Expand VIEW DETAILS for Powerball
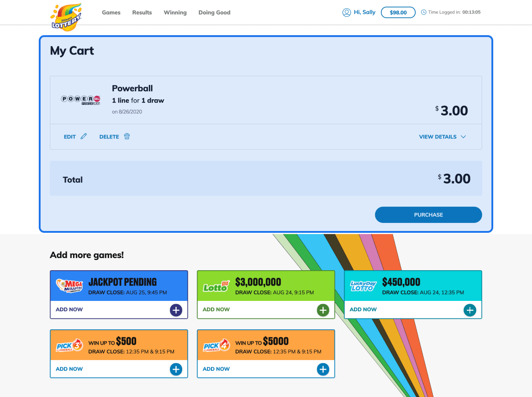Screen dimensions: 532x397 pyautogui.click(x=438, y=137)
